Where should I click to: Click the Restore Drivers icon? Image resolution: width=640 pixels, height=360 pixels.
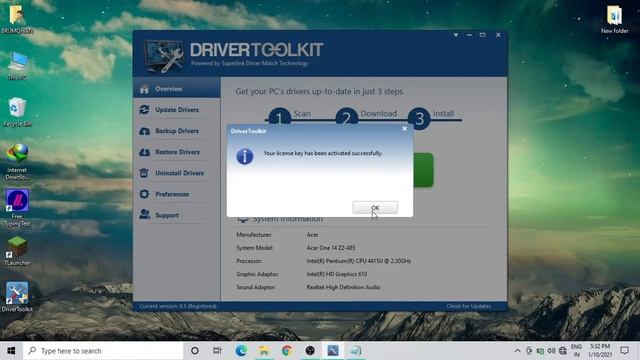click(x=144, y=152)
